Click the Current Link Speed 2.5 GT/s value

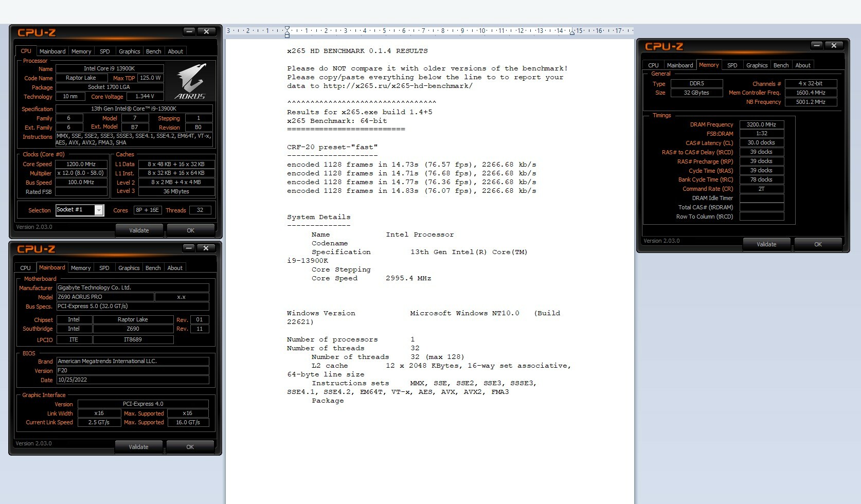click(x=99, y=422)
